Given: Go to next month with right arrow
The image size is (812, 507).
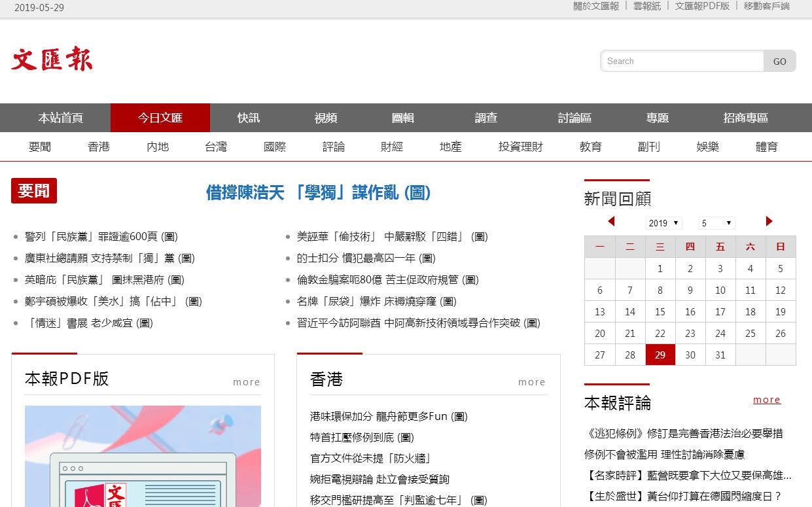Looking at the screenshot, I should pos(769,221).
